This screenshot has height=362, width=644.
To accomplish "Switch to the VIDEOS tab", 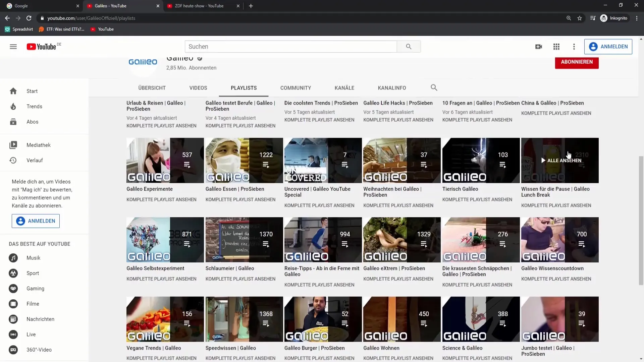I will pyautogui.click(x=198, y=88).
